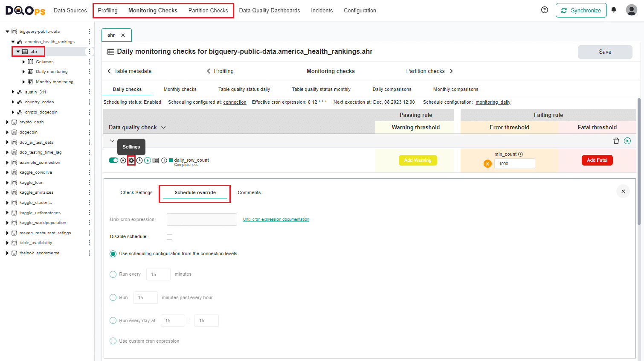Screen dimensions: 644x361
Task: Open daily_row_count check settings gear
Action: [131, 160]
